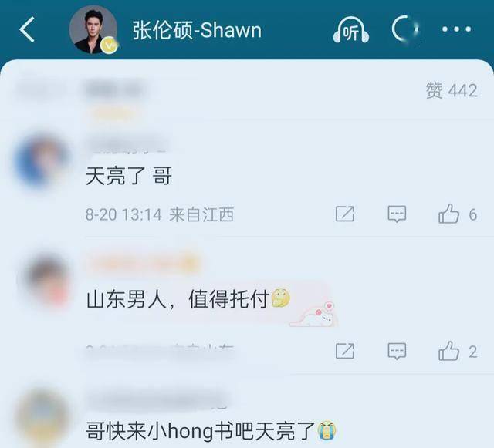
Task: Tap the 赞 442 like count
Action: (x=452, y=91)
